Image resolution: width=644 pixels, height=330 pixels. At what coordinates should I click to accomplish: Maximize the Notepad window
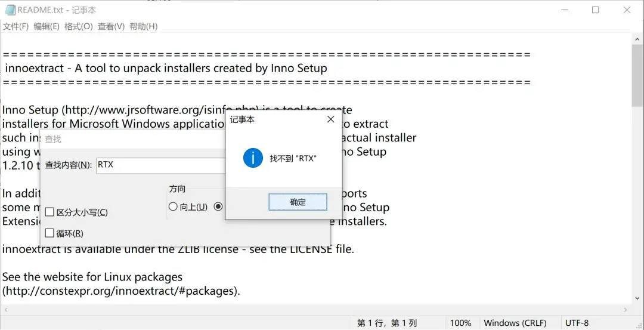point(595,10)
